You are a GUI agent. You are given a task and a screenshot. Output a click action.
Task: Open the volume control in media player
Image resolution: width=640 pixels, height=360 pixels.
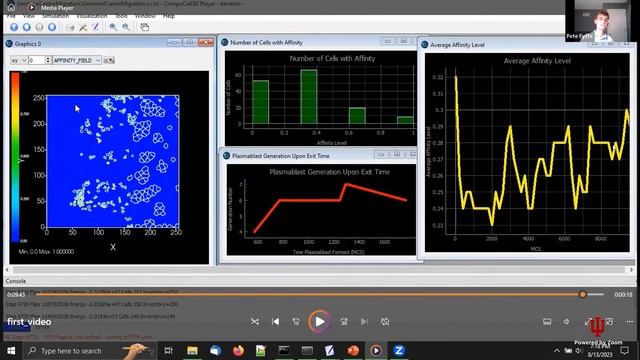[567, 322]
